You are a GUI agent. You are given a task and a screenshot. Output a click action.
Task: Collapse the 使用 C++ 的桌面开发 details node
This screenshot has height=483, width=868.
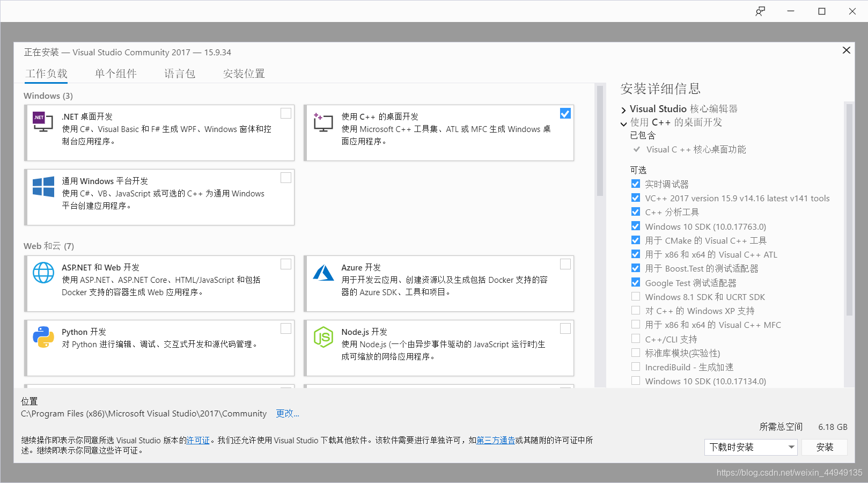(623, 124)
